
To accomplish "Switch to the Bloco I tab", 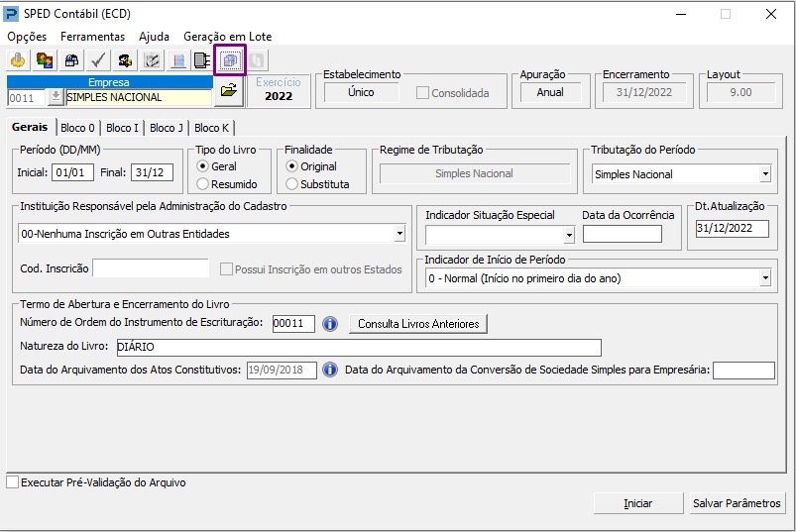I will point(122,128).
